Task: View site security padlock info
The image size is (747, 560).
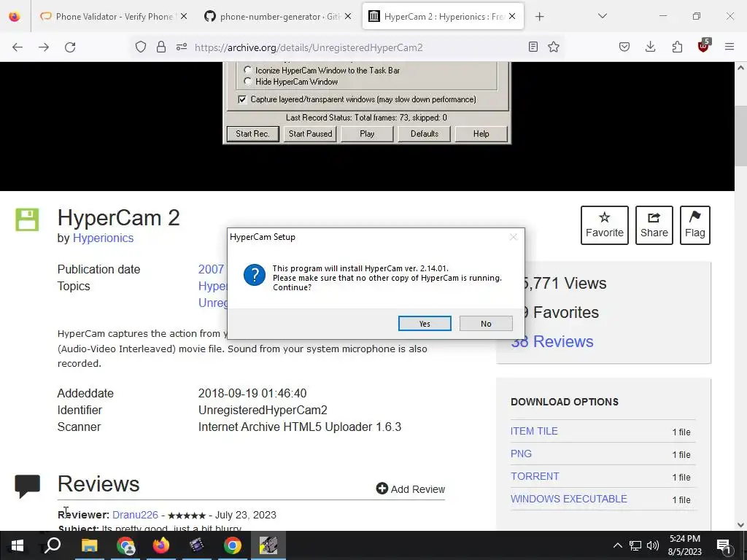Action: (x=161, y=47)
